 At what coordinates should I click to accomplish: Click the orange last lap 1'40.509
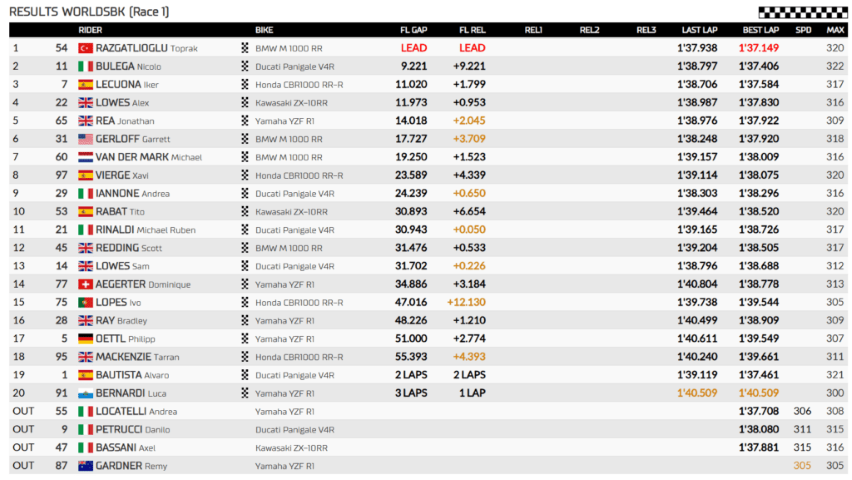697,393
